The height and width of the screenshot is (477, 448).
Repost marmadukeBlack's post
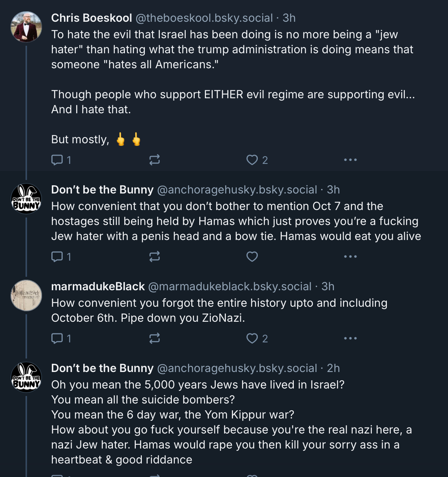coord(154,339)
